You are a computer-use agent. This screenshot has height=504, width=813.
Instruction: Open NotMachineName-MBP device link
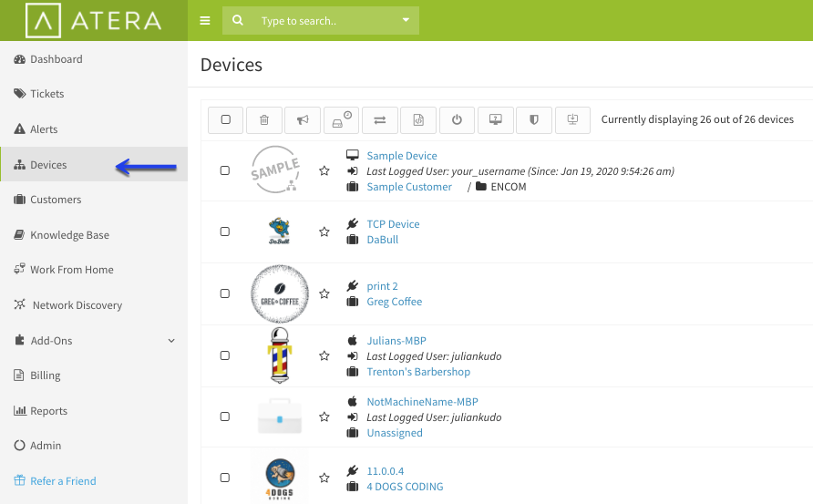(423, 402)
